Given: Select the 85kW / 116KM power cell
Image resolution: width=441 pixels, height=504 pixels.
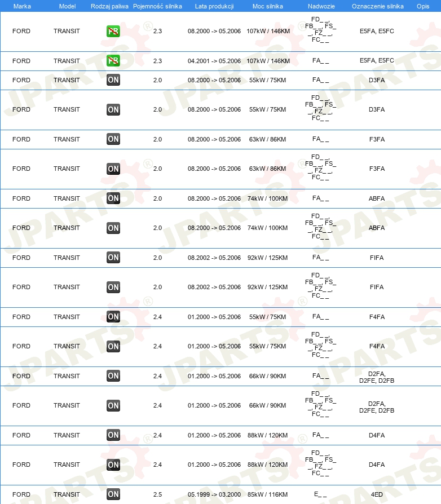Looking at the screenshot, I should click(268, 494).
